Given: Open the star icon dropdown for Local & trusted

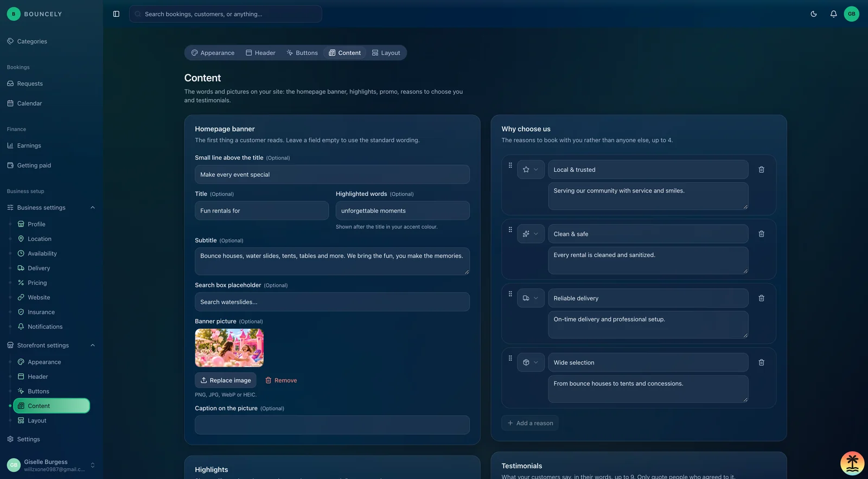Looking at the screenshot, I should [x=531, y=170].
